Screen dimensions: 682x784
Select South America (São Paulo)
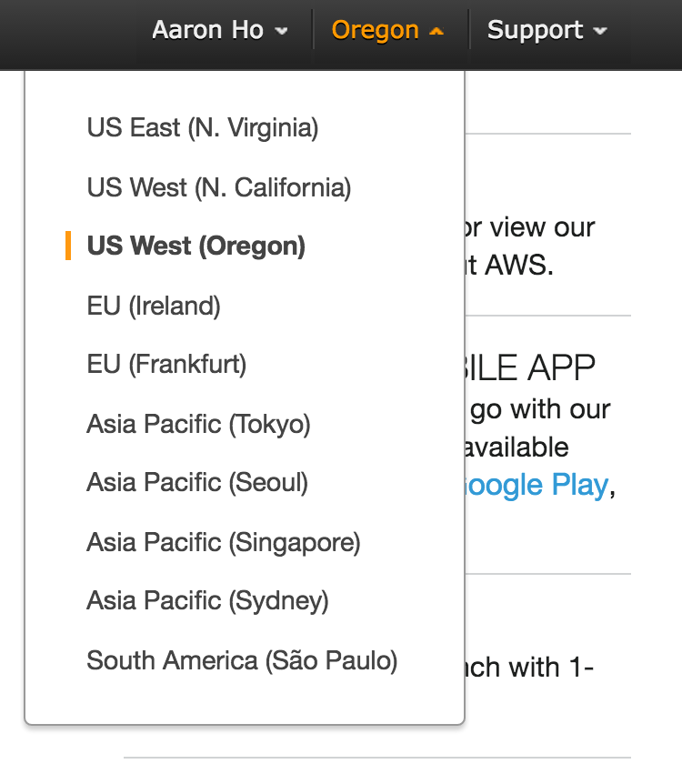click(242, 660)
